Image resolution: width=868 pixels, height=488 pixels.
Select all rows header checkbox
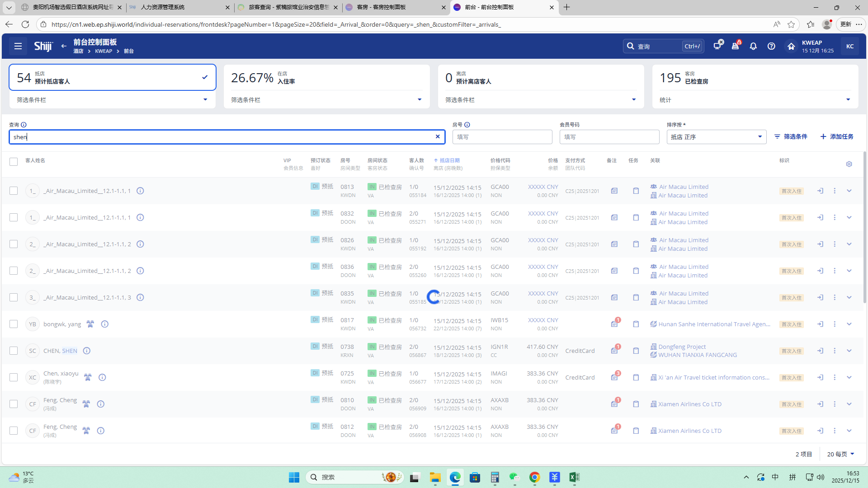(14, 162)
